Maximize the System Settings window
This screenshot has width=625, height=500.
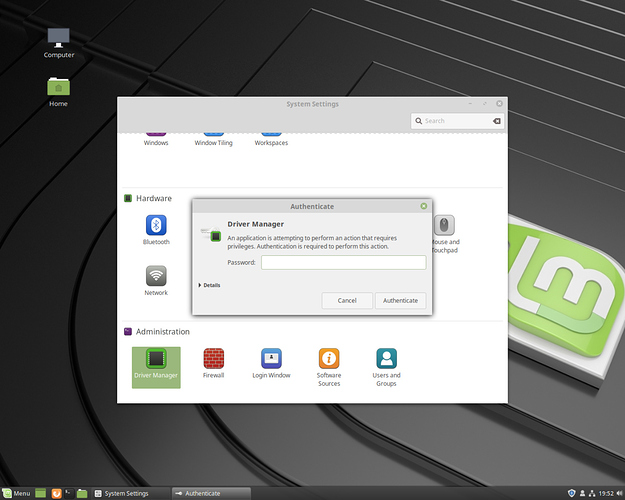(x=485, y=104)
